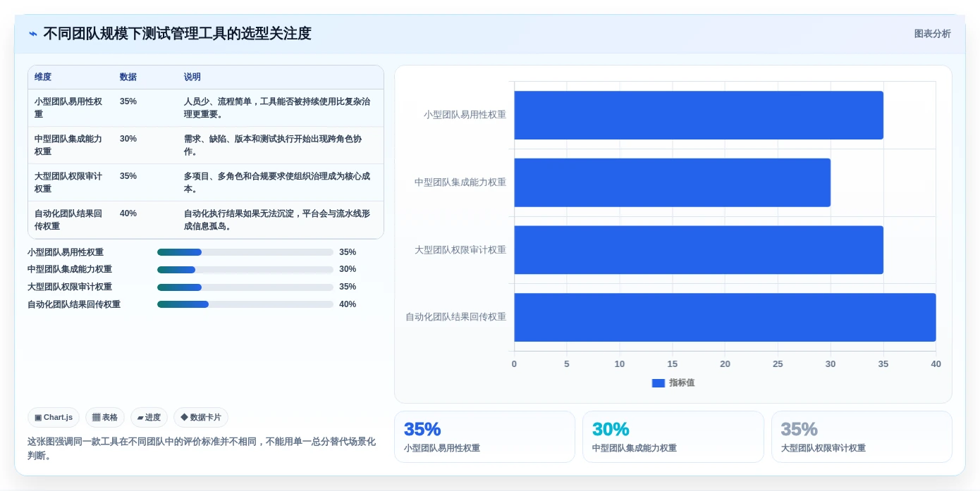Click the 小型团队易用性权重 y-axis label in chart

click(x=465, y=114)
